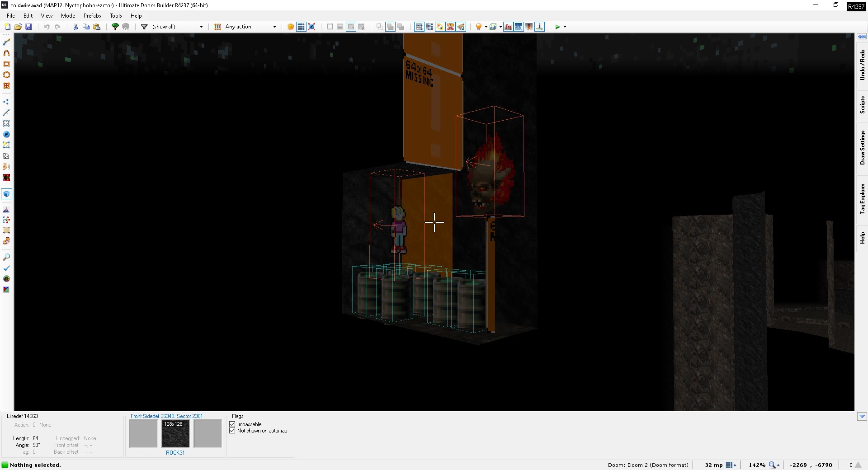The height and width of the screenshot is (470, 868).
Task: Uncheck Not shown on automap checkbox
Action: coord(232,431)
